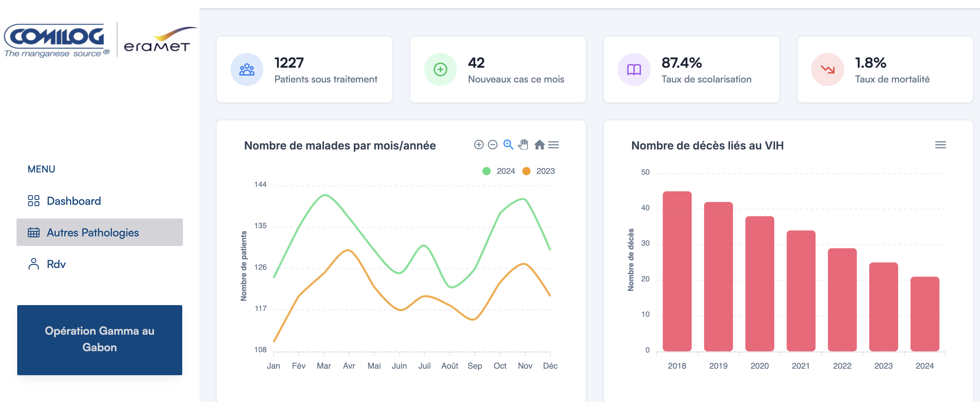The height and width of the screenshot is (402, 980).
Task: Click the red downward trend mortality icon
Action: click(x=828, y=69)
